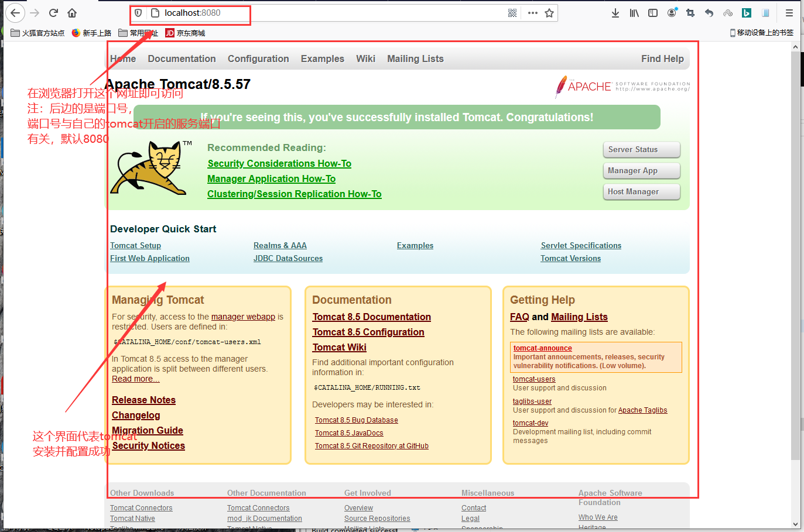Click the Reload page icon
The image size is (804, 532).
(x=53, y=12)
